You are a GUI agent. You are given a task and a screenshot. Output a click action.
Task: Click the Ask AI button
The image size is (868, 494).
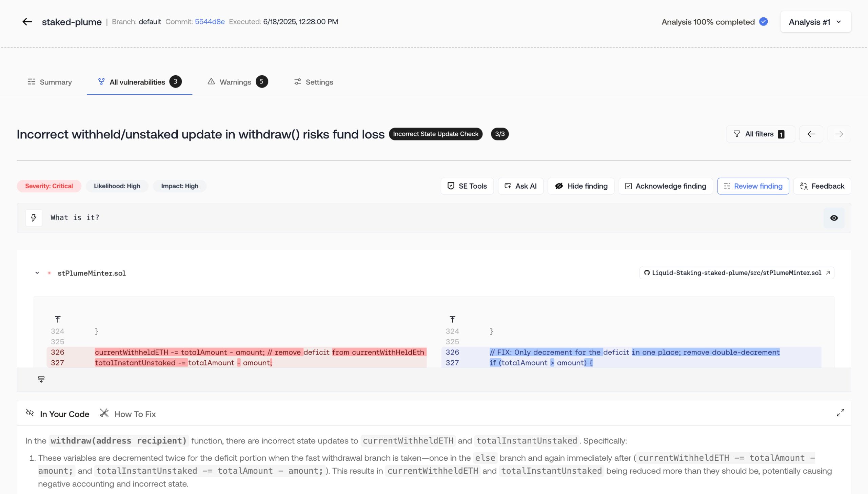click(520, 186)
